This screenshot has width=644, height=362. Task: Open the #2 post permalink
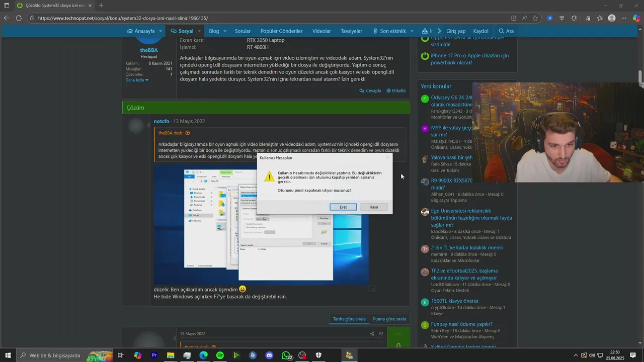click(x=381, y=334)
